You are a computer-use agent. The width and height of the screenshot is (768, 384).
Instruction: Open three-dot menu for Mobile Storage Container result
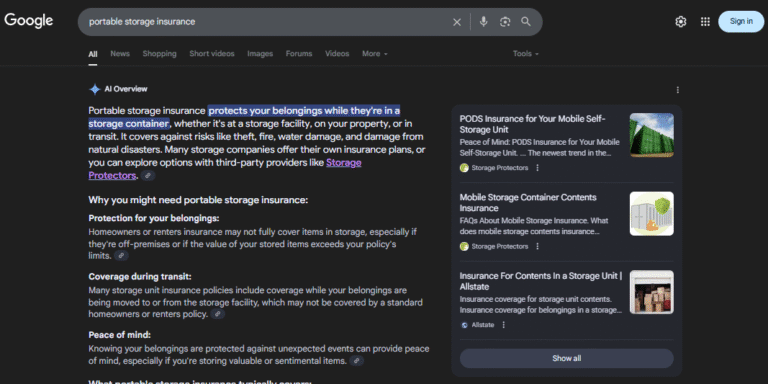pos(537,246)
